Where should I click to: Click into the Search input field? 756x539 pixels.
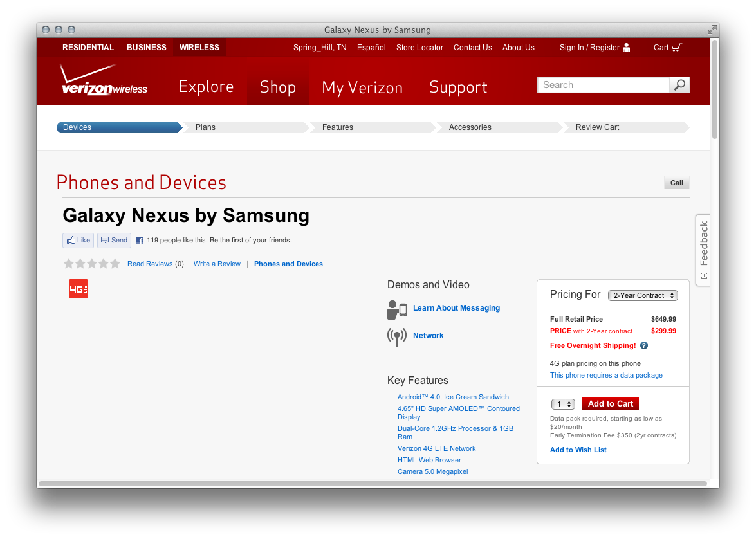tap(603, 85)
